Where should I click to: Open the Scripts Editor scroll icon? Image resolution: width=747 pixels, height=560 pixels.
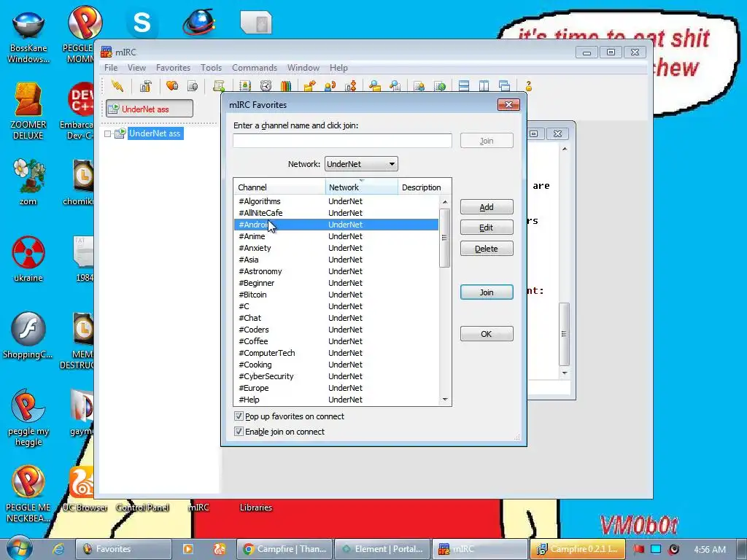pyautogui.click(x=219, y=86)
